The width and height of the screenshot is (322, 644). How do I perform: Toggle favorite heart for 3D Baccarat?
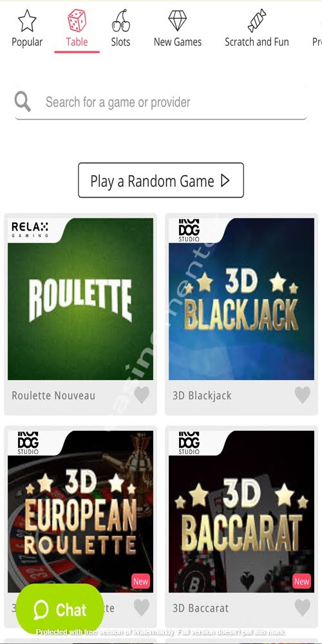(x=303, y=607)
